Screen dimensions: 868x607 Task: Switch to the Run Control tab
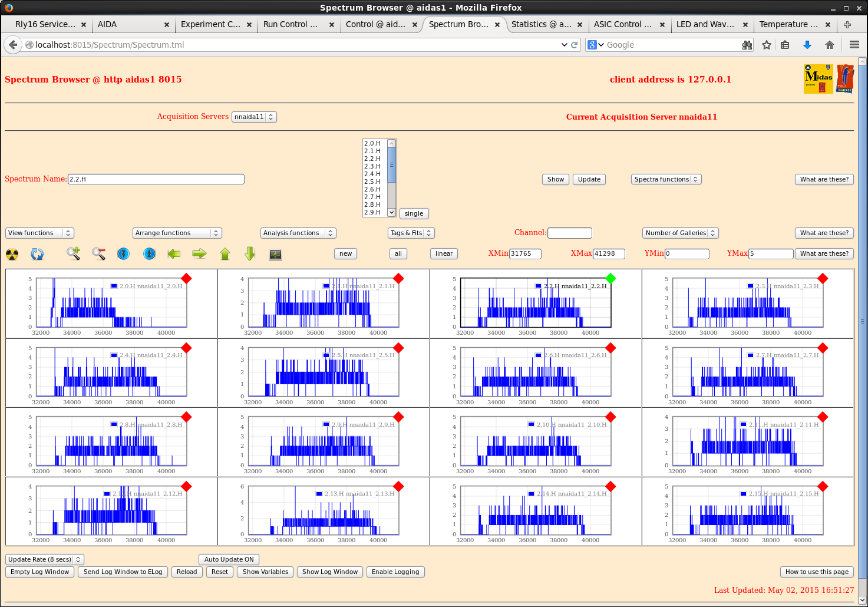coord(291,24)
